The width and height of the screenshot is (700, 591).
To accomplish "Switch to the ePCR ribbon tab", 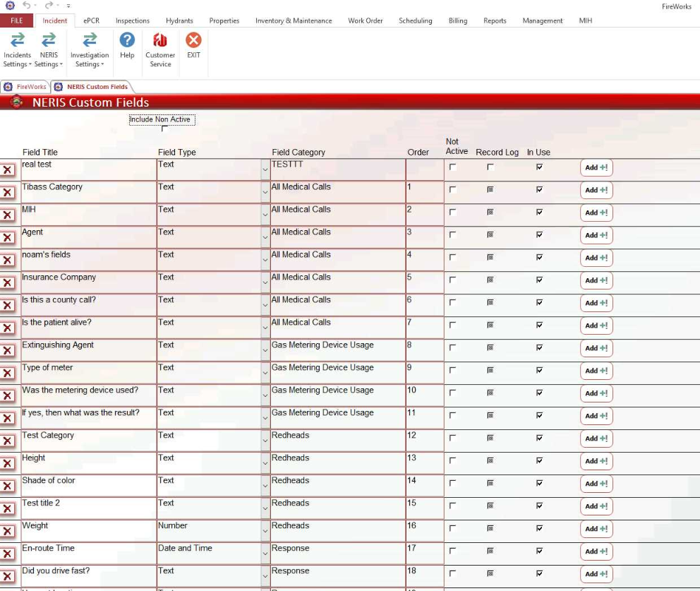I will pyautogui.click(x=90, y=20).
